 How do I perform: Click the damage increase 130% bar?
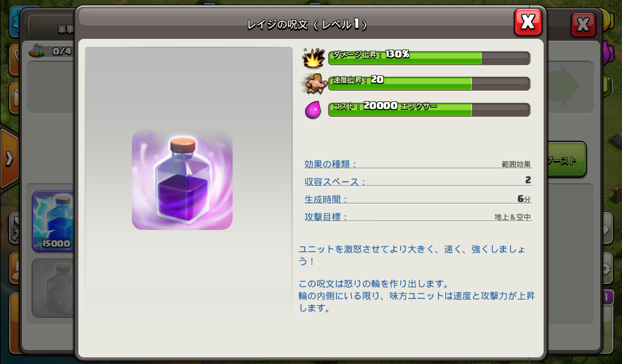pyautogui.click(x=429, y=58)
